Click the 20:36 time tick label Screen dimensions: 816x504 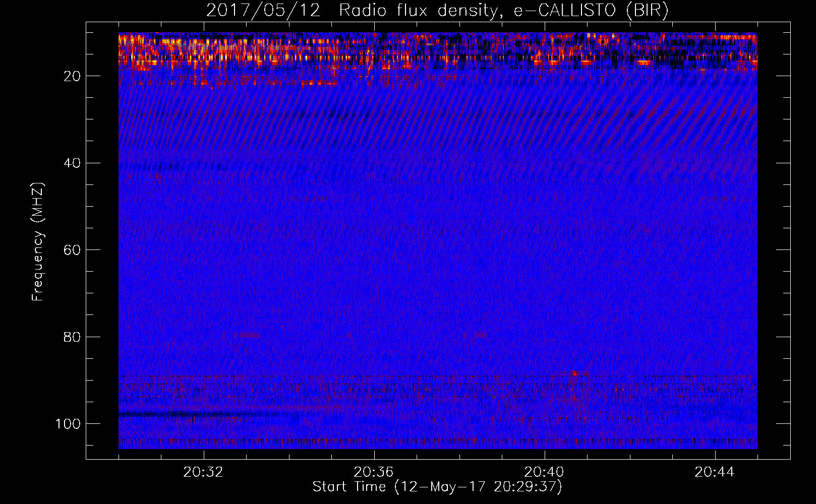(374, 472)
